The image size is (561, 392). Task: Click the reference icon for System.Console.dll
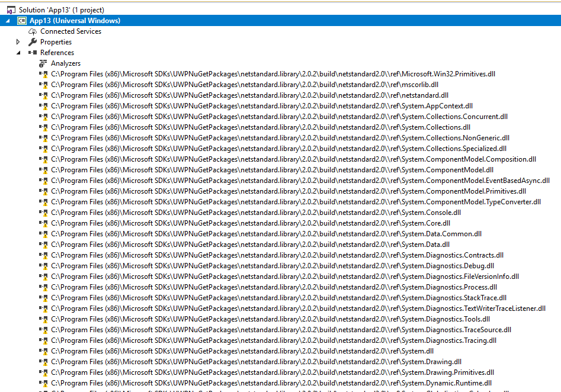pos(43,212)
